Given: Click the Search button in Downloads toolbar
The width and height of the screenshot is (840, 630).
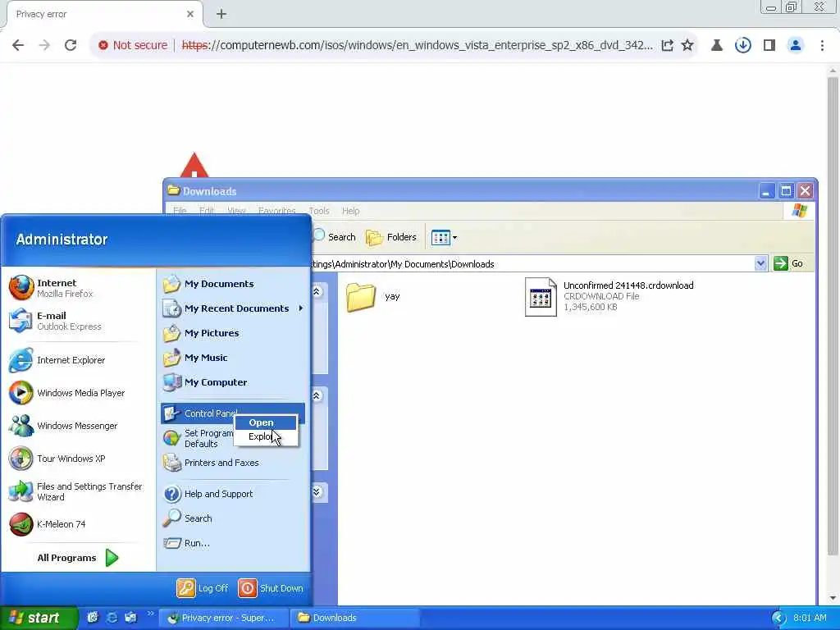Looking at the screenshot, I should coord(335,237).
